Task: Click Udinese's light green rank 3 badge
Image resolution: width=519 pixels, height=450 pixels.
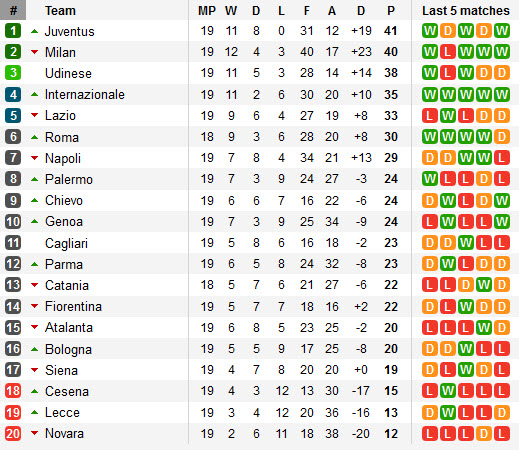Action: click(x=13, y=73)
